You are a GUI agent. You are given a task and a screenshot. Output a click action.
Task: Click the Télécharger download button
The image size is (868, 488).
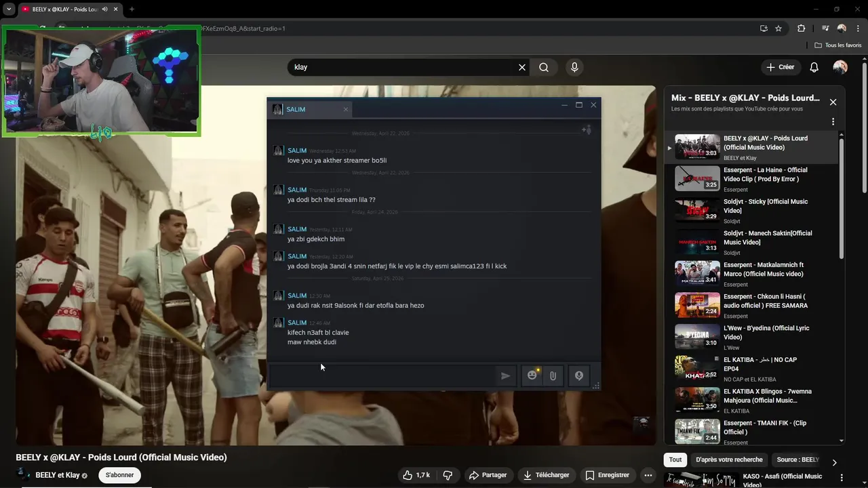coord(546,475)
